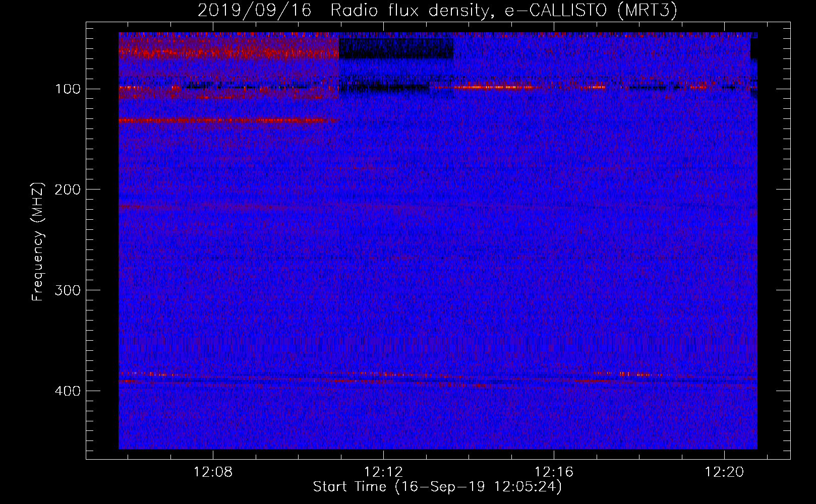Click the 12:08 time tick label
The image size is (816, 504).
click(x=213, y=472)
